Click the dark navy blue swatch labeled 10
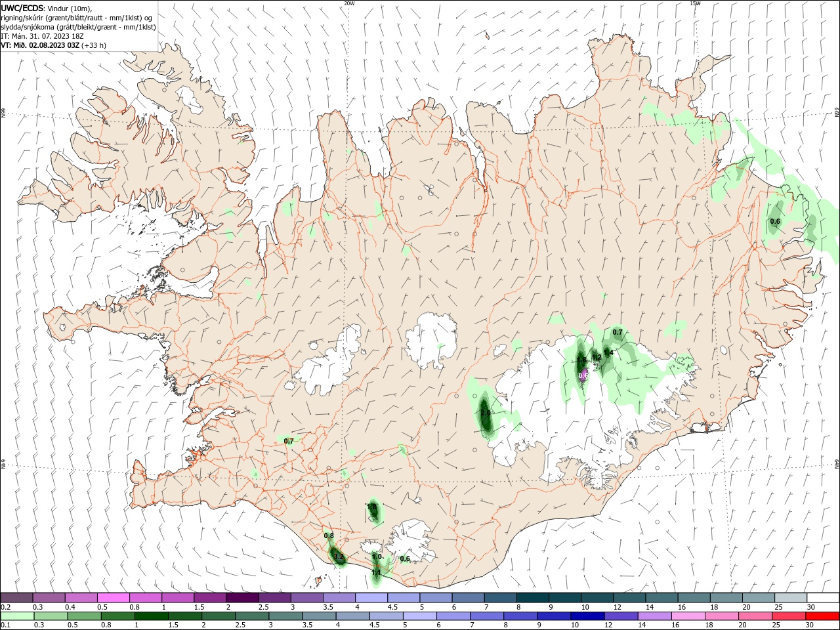This screenshot has width=840, height=630. click(587, 616)
